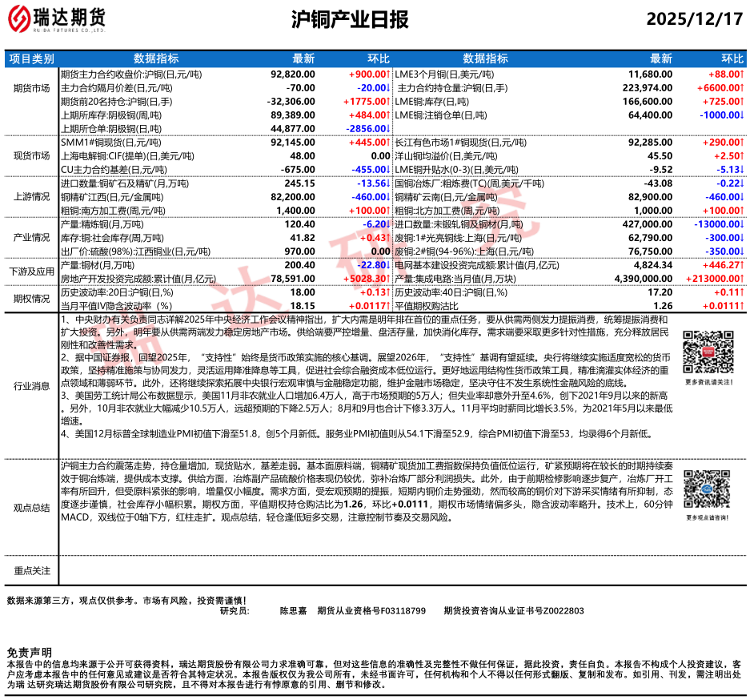This screenshot has height=700, width=750.
Task: Click researcher name 陈思嘉
Action: (293, 610)
